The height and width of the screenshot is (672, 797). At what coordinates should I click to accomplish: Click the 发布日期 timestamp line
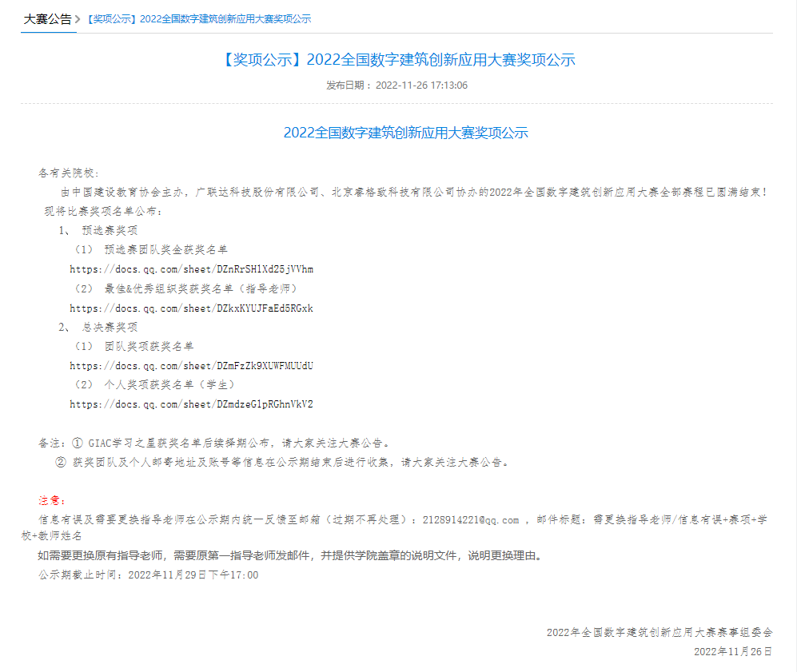coord(397,85)
